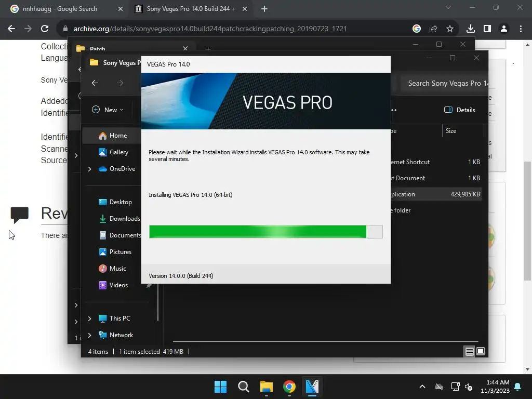This screenshot has width=532, height=399.
Task: Open the notifications bell icon
Action: pos(518,387)
